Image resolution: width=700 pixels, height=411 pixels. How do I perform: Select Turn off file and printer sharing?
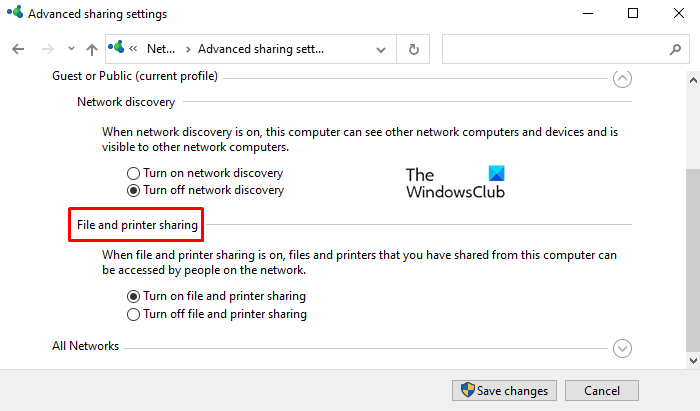pyautogui.click(x=134, y=314)
